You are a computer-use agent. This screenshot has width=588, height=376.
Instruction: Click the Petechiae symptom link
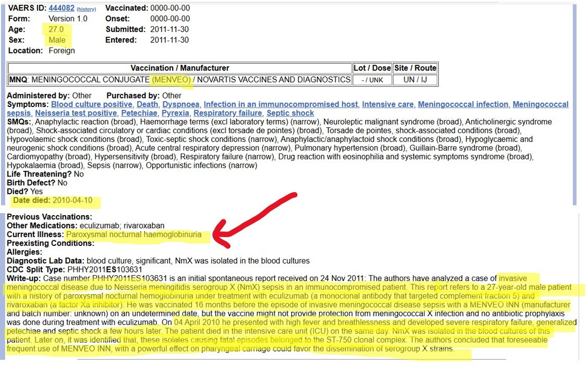click(139, 113)
